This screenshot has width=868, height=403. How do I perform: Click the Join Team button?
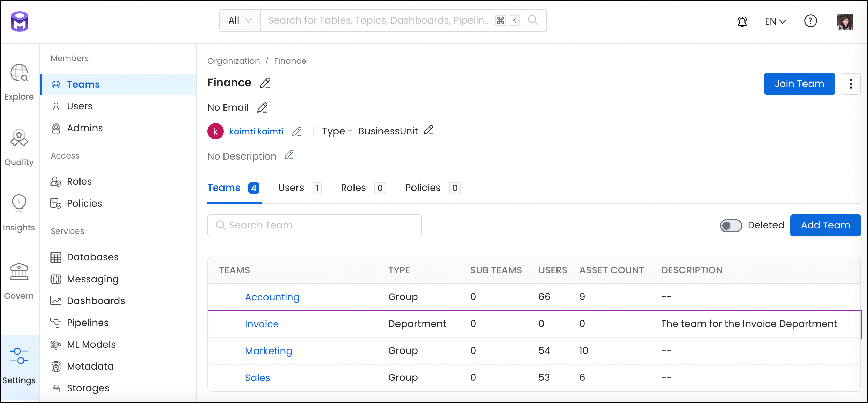[x=799, y=84]
